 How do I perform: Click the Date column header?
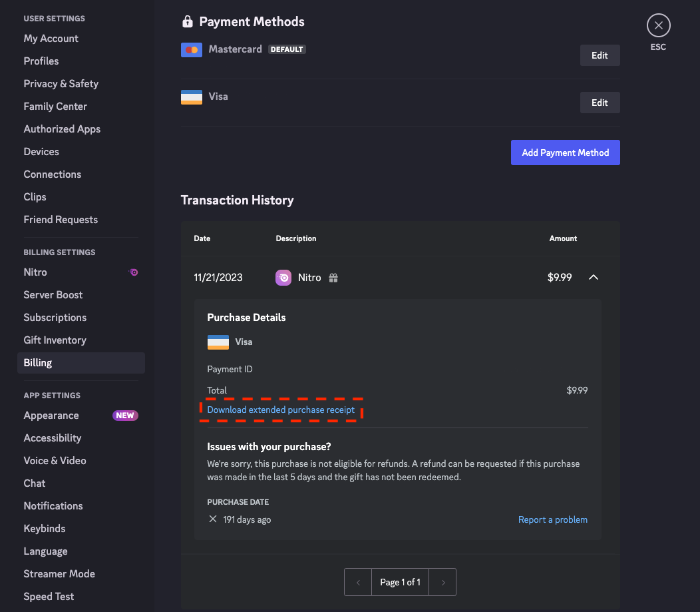pos(202,238)
